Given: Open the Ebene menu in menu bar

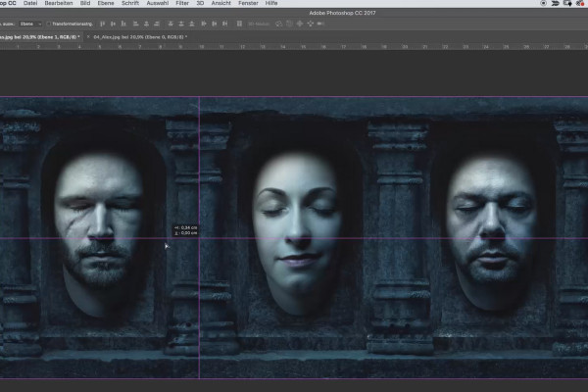Looking at the screenshot, I should pyautogui.click(x=106, y=3).
